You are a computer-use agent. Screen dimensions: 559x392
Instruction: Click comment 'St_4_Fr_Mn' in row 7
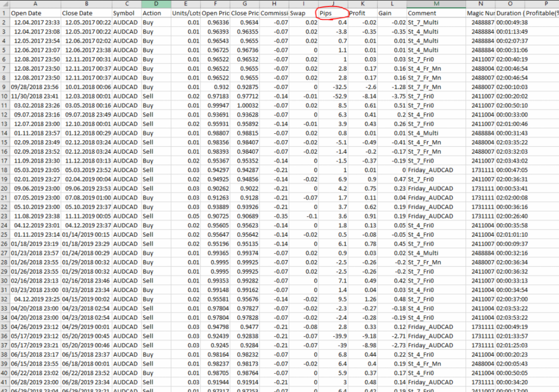pos(424,68)
